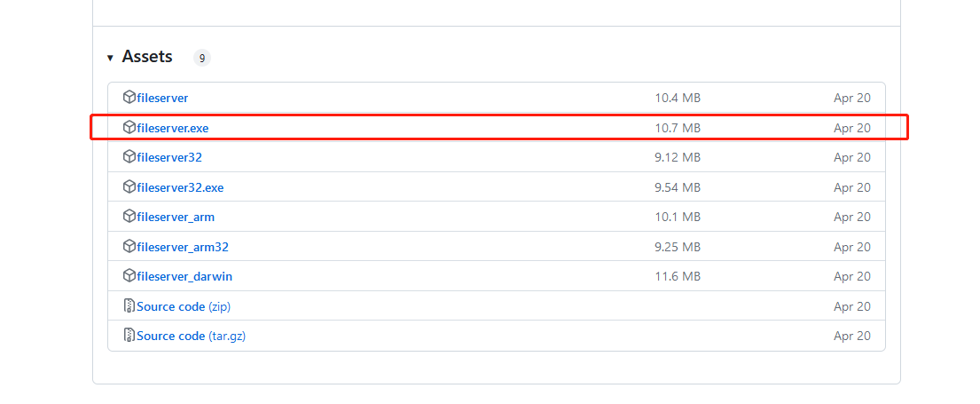
Task: Click the package icon beside fileserver32.exe
Action: (x=129, y=187)
